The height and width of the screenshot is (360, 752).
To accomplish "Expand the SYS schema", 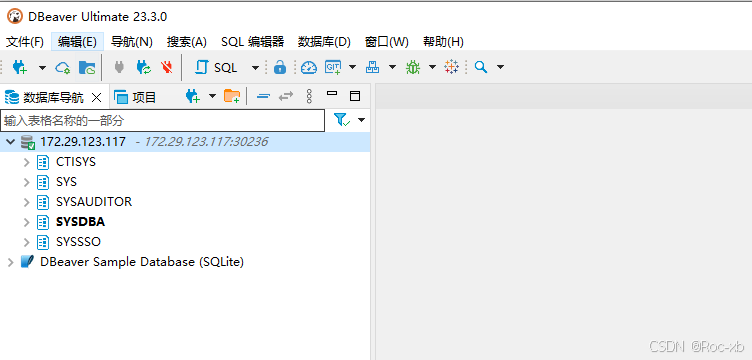I will point(27,182).
